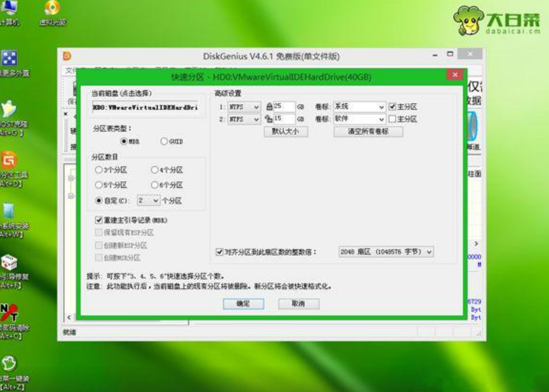549x392 pixels.
Task: Click the 15 GB size field for partition 2
Action: pyautogui.click(x=284, y=119)
